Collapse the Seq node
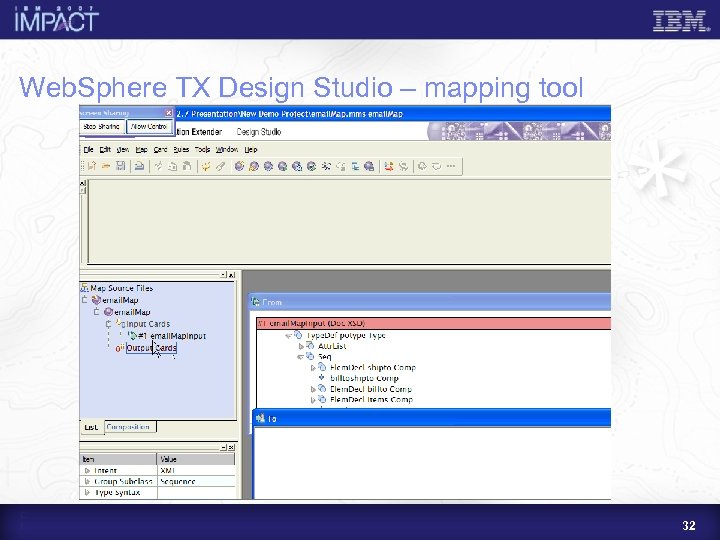This screenshot has height=540, width=720. [x=300, y=357]
